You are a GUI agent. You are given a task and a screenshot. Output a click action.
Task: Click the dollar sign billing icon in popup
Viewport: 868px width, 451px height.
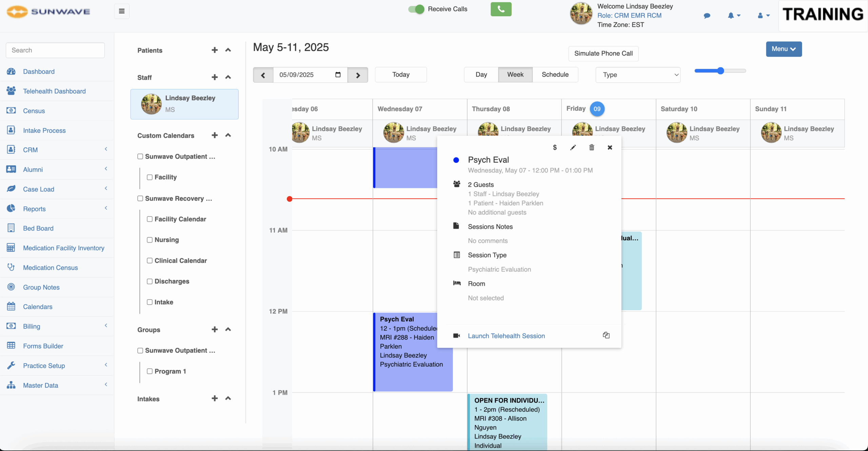tap(555, 147)
